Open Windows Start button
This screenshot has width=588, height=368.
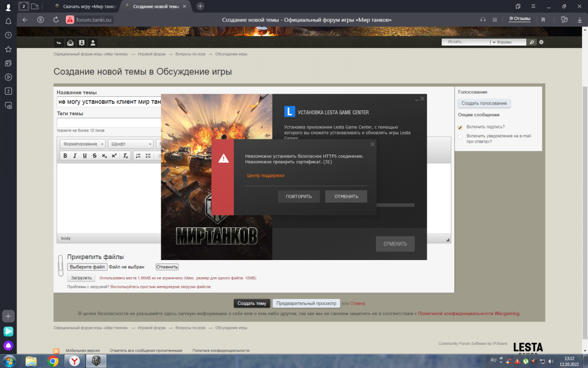click(x=9, y=361)
